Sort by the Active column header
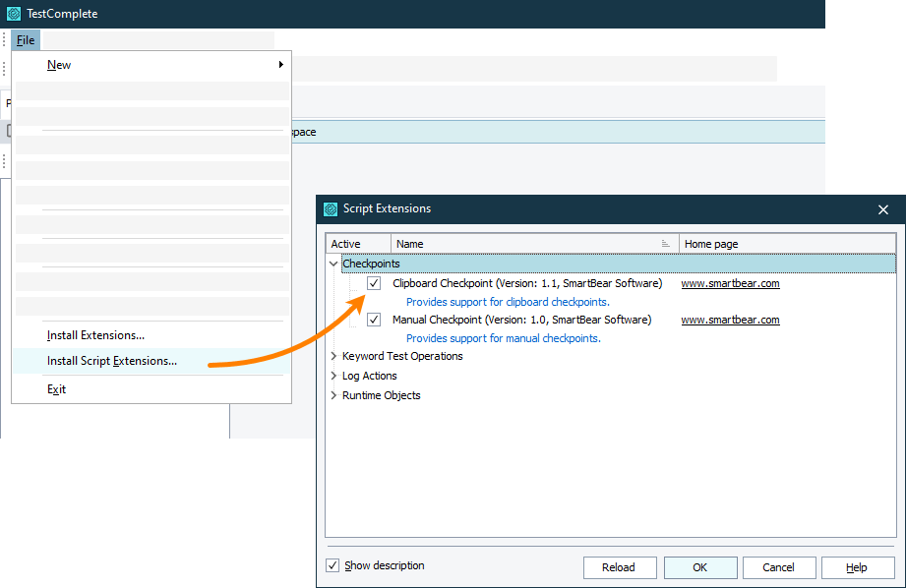Viewport: 906px width, 588px height. (x=358, y=244)
